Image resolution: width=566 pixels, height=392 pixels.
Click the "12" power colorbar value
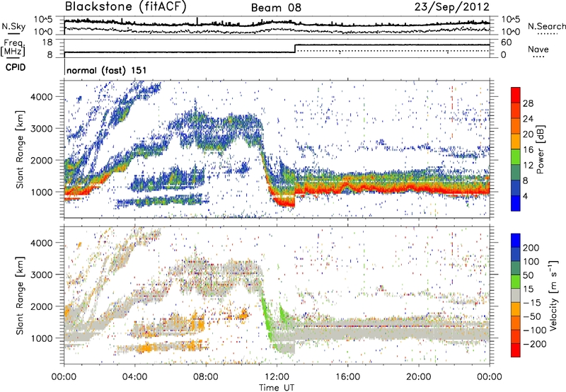(528, 166)
